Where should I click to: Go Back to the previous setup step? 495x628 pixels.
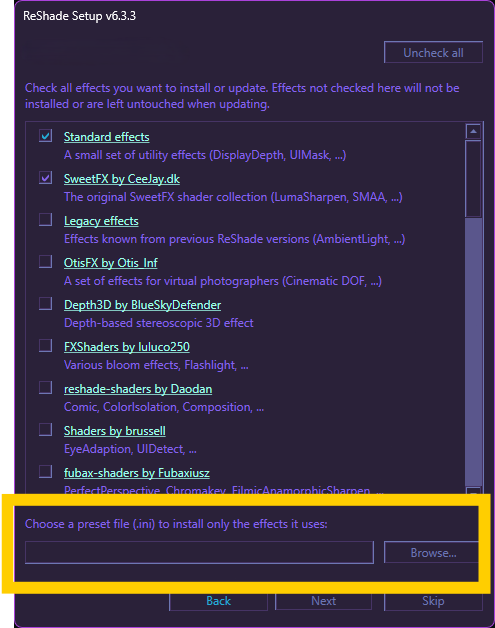tap(218, 601)
